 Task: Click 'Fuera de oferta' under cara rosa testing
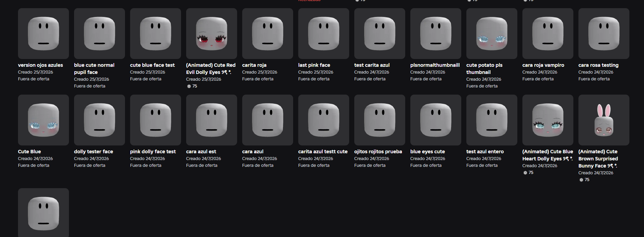[x=594, y=79]
